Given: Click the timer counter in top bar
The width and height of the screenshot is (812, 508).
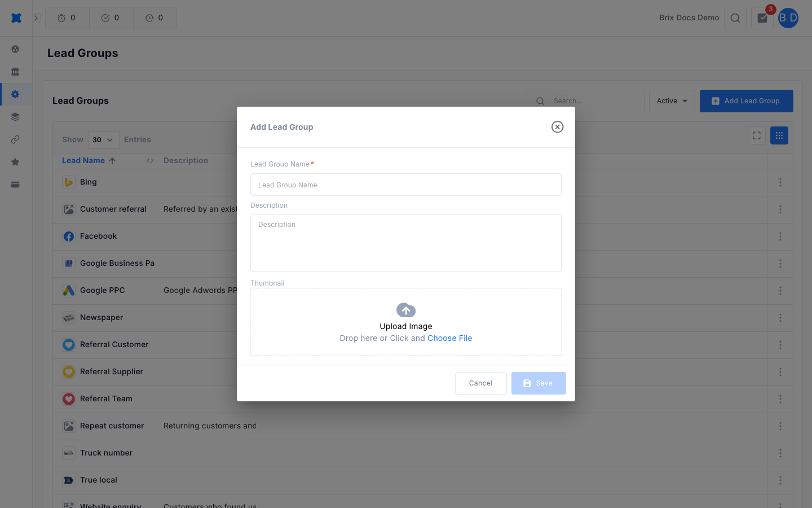Looking at the screenshot, I should pyautogui.click(x=67, y=18).
